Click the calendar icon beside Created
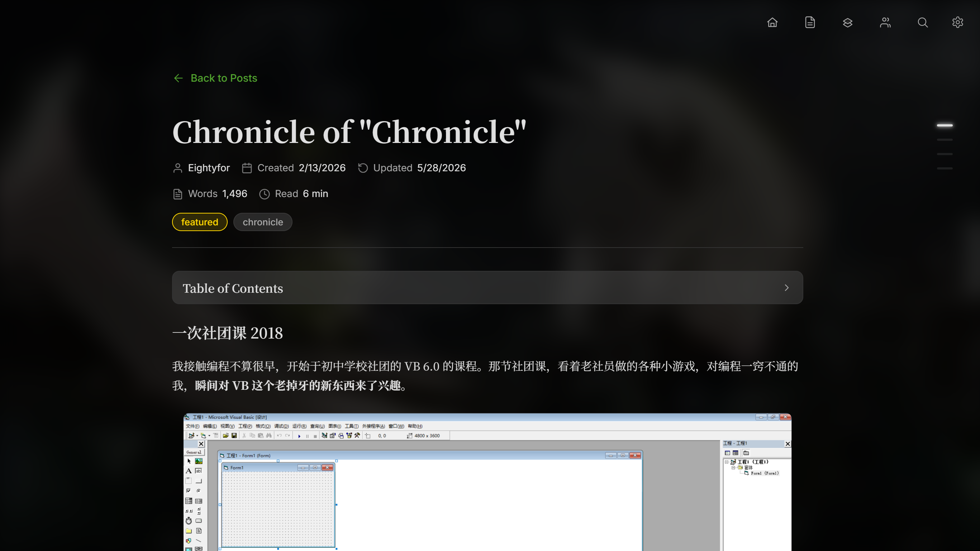Viewport: 980px width, 551px height. click(247, 168)
